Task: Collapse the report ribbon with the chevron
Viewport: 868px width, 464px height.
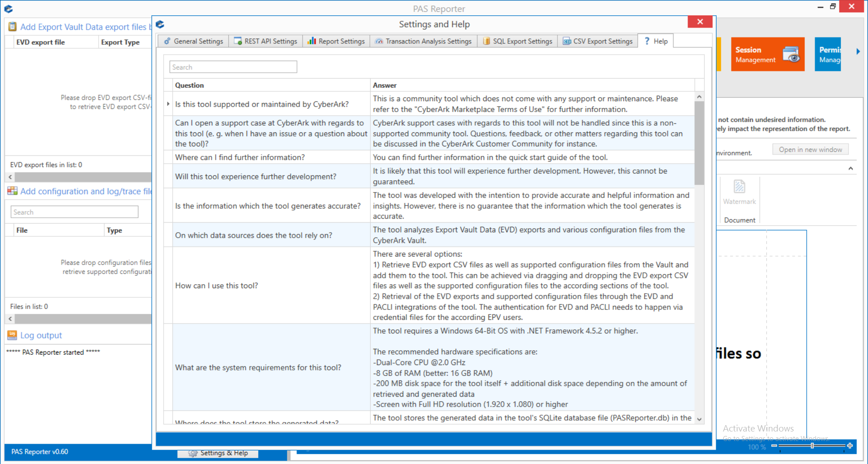Action: click(851, 169)
